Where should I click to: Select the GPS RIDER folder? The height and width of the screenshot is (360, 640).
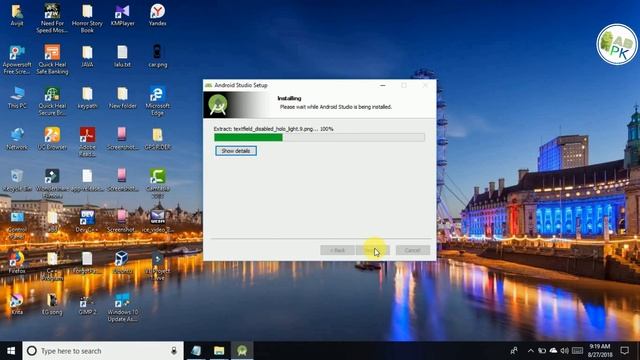[x=158, y=139]
